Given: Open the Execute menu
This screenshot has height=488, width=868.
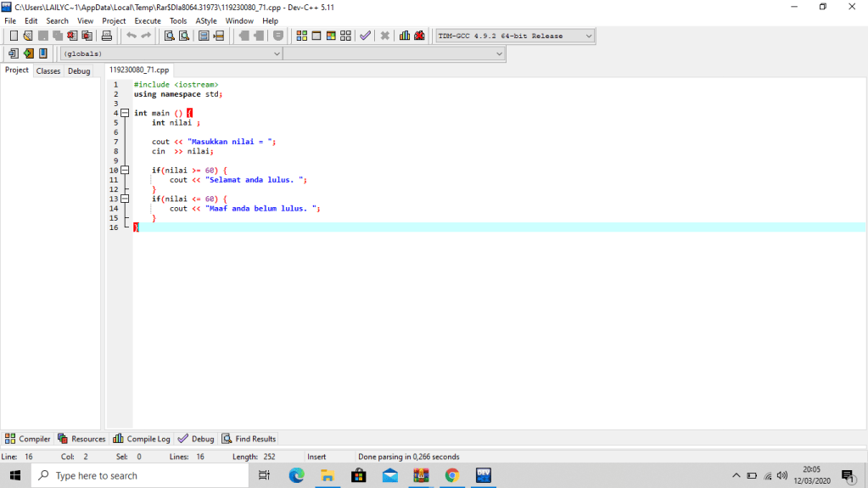Looking at the screenshot, I should (x=147, y=20).
